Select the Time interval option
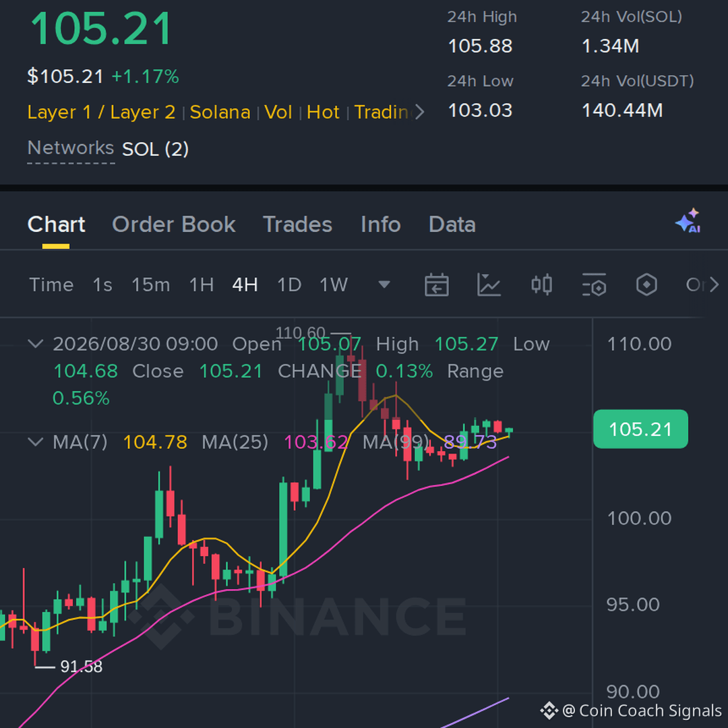 click(51, 284)
